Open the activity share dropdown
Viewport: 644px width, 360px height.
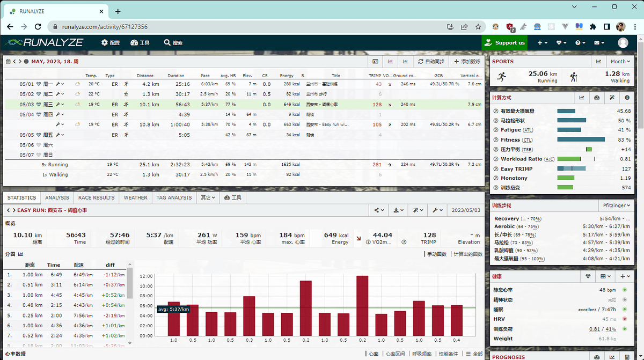380,210
